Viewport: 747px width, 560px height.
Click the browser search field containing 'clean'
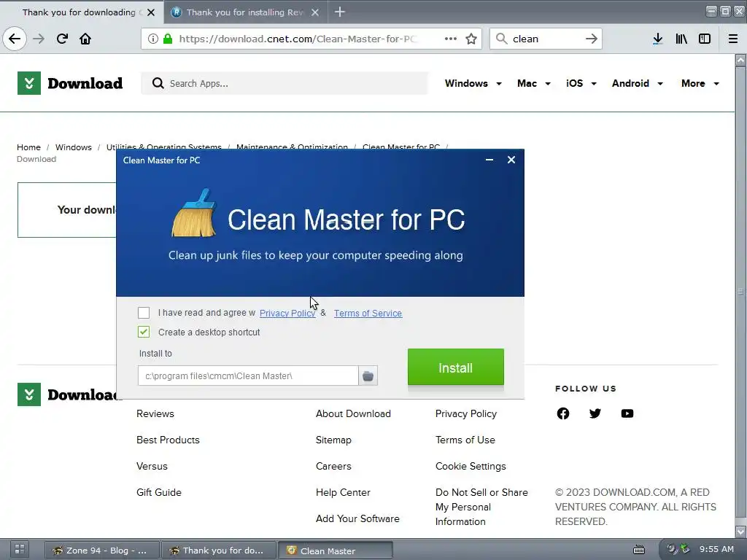pos(546,39)
